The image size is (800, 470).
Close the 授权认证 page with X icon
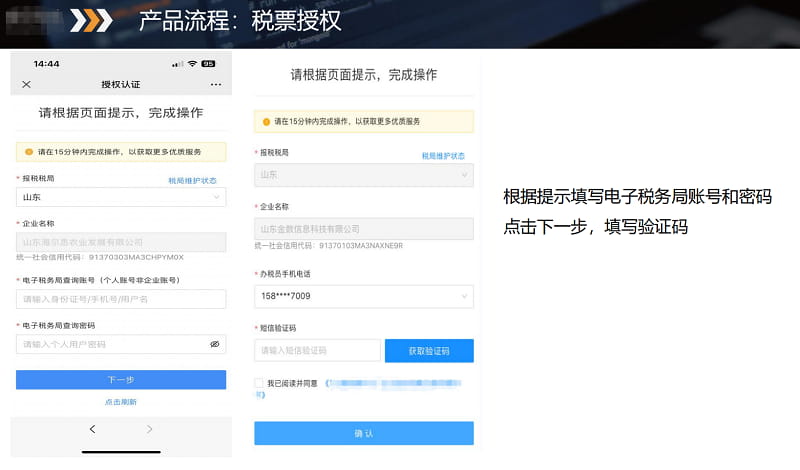point(27,84)
